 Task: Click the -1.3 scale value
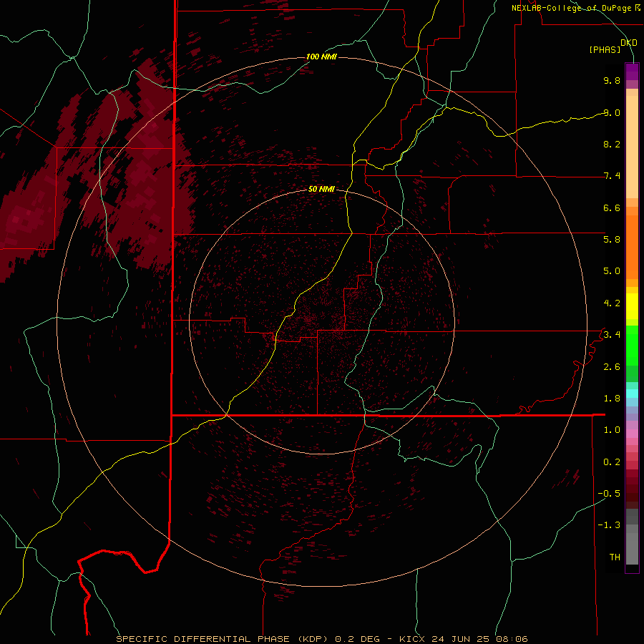tap(609, 525)
